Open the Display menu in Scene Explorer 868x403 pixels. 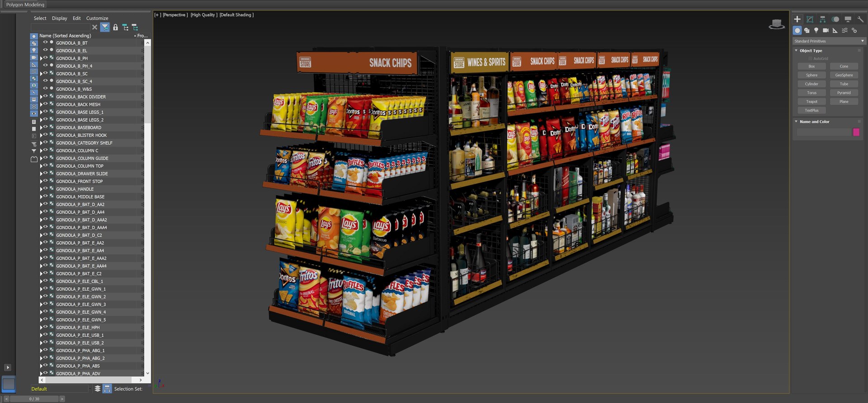tap(59, 19)
